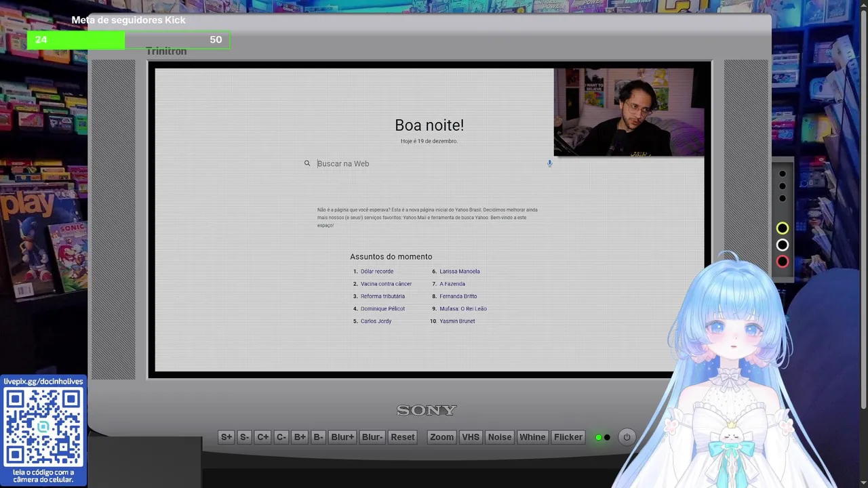Click the TV power button

coord(627,437)
